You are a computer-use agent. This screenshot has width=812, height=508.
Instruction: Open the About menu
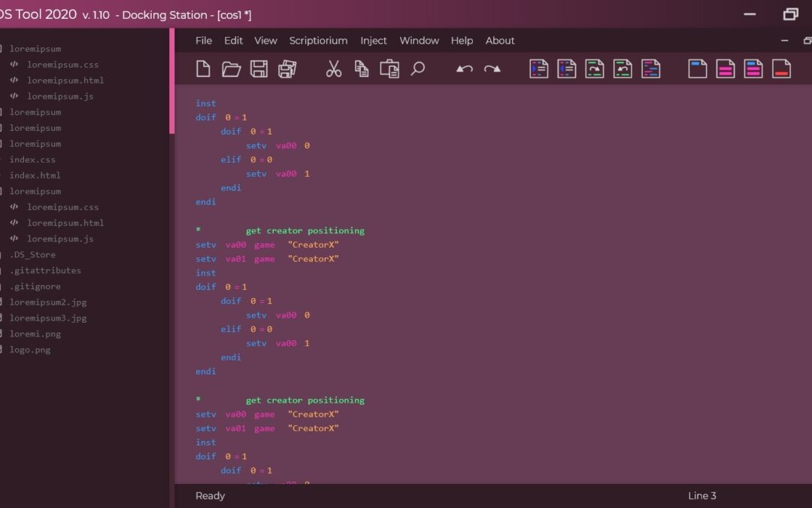pyautogui.click(x=500, y=41)
